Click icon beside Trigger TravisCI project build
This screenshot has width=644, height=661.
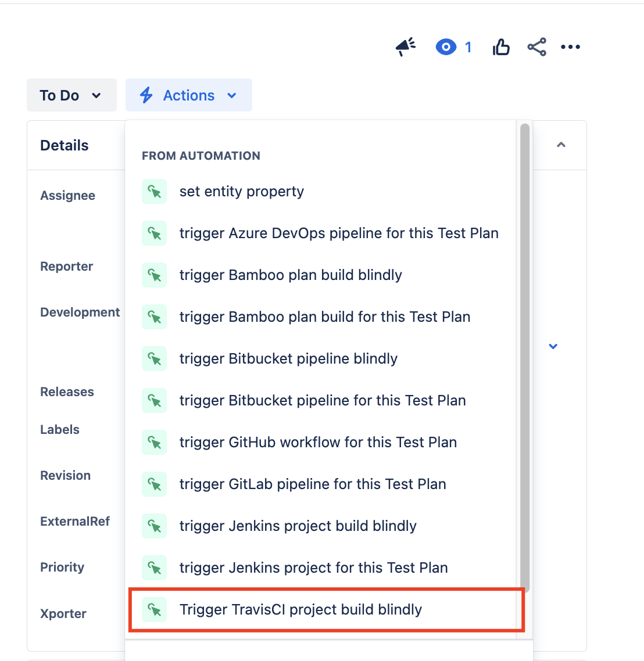click(155, 609)
